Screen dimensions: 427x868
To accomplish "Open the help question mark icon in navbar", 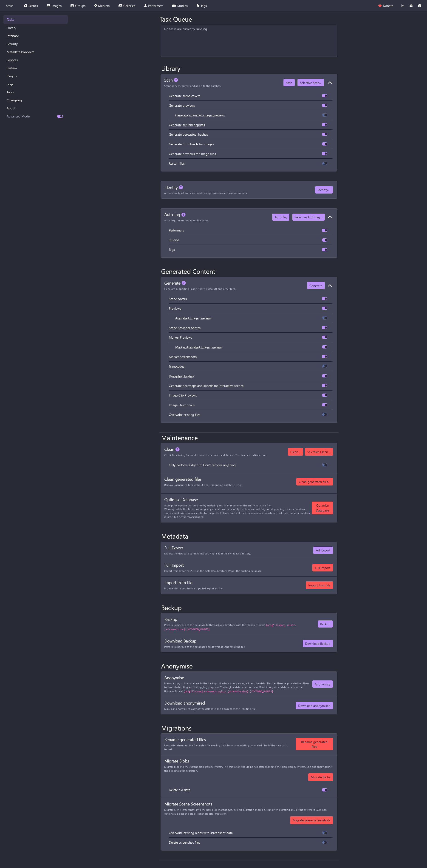I will (x=419, y=6).
